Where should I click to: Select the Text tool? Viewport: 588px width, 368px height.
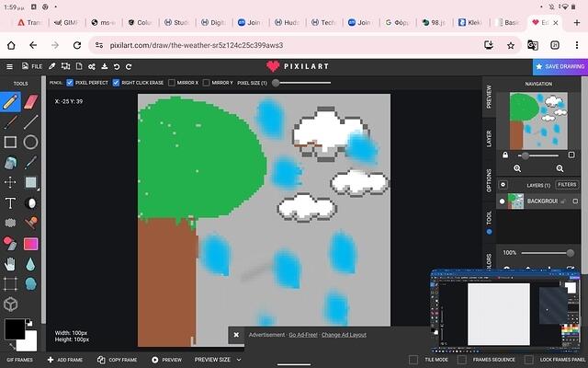10,203
